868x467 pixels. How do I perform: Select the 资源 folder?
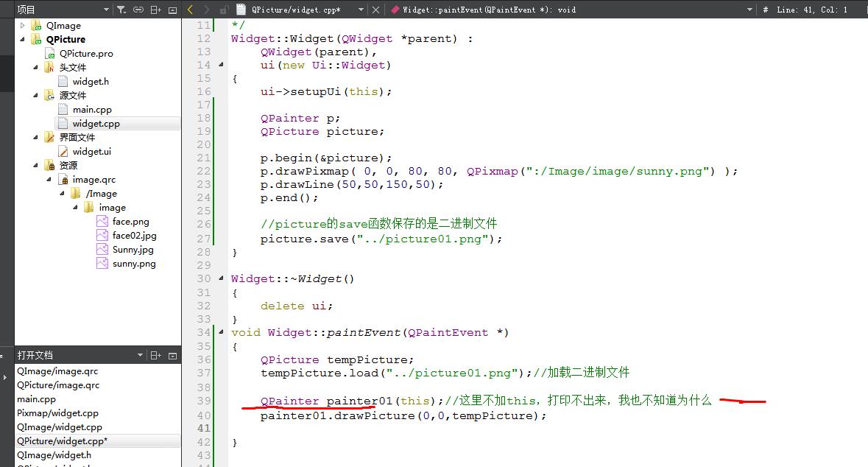tap(68, 165)
